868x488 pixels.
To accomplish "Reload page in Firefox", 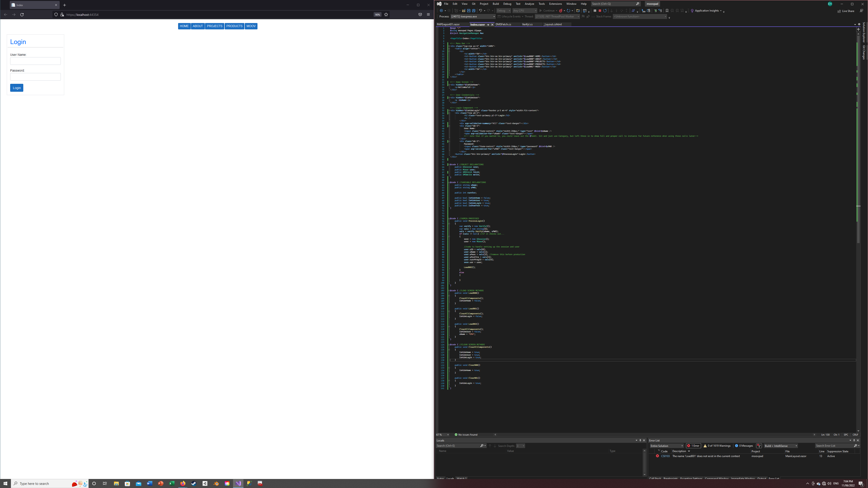I will coord(22,14).
